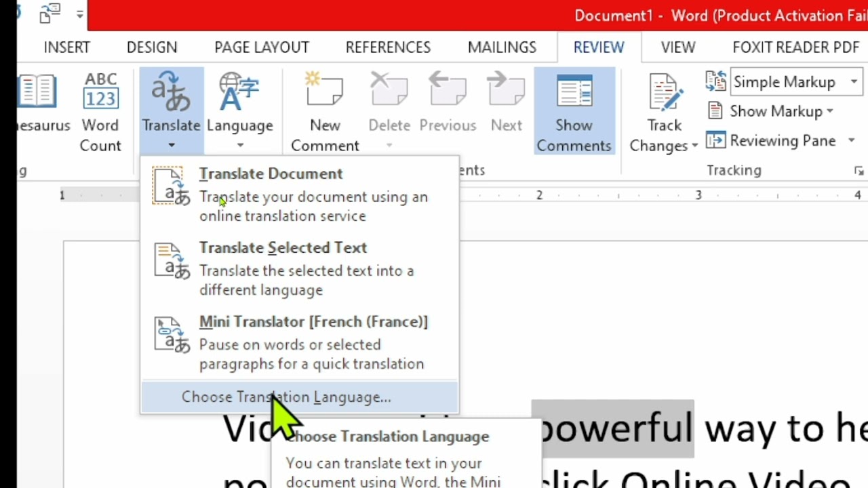Image resolution: width=868 pixels, height=488 pixels.
Task: Expand the Show Markup menu
Action: [x=782, y=111]
